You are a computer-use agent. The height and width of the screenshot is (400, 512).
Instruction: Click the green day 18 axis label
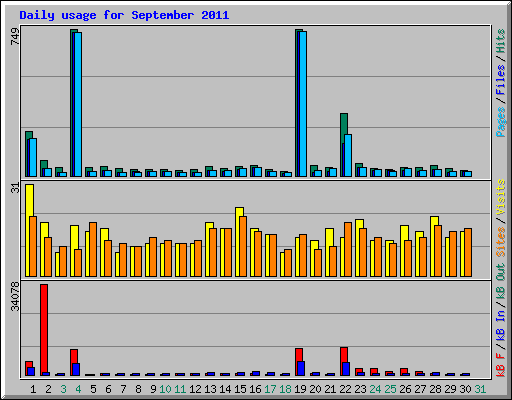click(285, 389)
